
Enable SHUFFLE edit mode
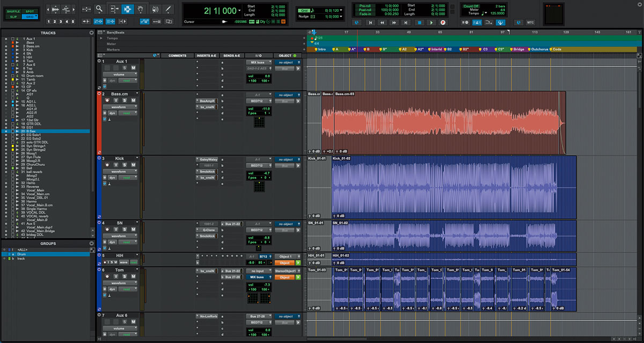tap(13, 11)
